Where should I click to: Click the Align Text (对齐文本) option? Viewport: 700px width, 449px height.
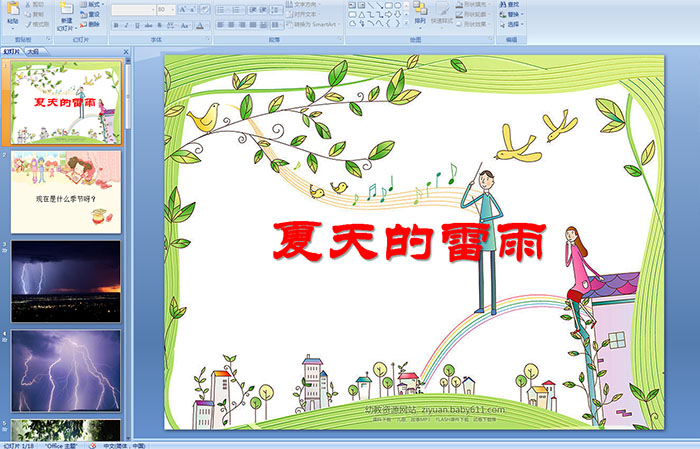pos(302,14)
